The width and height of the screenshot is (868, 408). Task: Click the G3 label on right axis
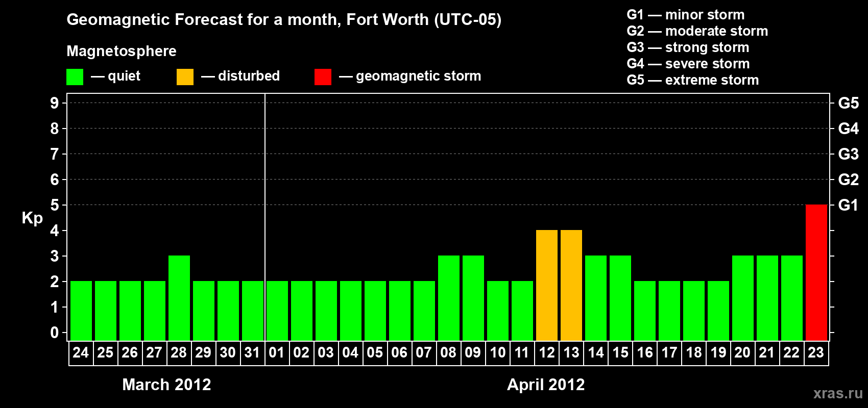849,154
